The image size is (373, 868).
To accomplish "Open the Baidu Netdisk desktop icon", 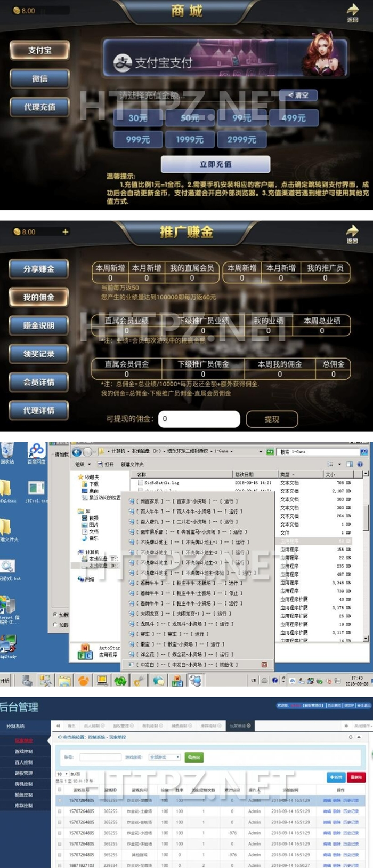I will click(x=36, y=452).
